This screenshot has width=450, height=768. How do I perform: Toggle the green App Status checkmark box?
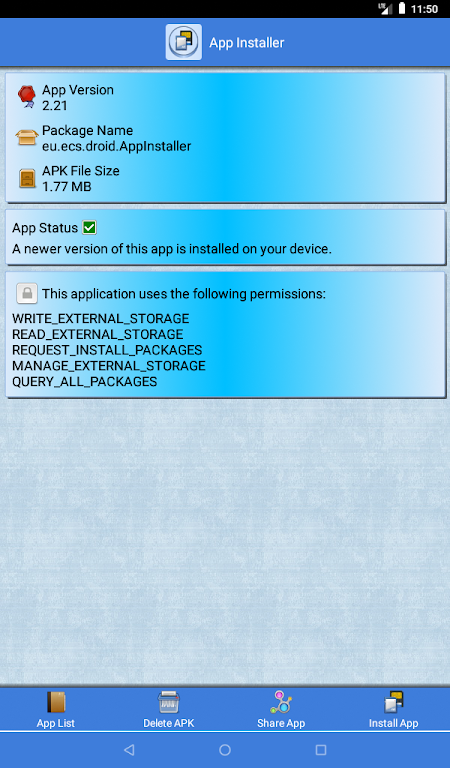89,227
